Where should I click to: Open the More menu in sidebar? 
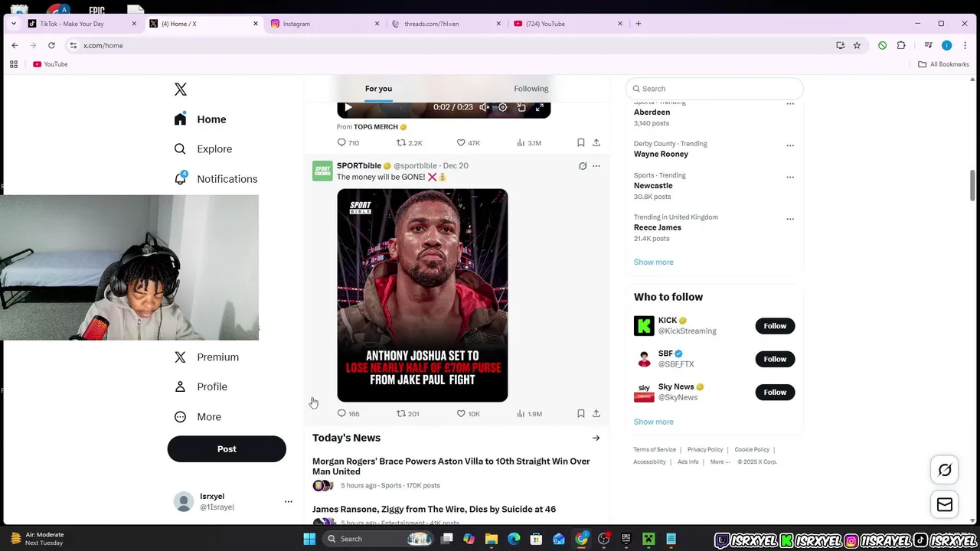click(198, 417)
